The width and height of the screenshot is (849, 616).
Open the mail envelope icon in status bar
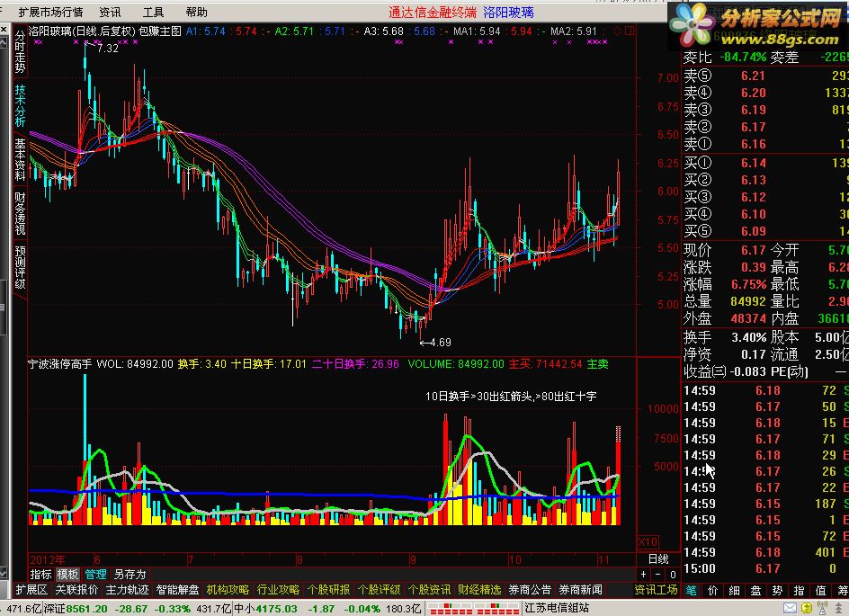(790, 609)
